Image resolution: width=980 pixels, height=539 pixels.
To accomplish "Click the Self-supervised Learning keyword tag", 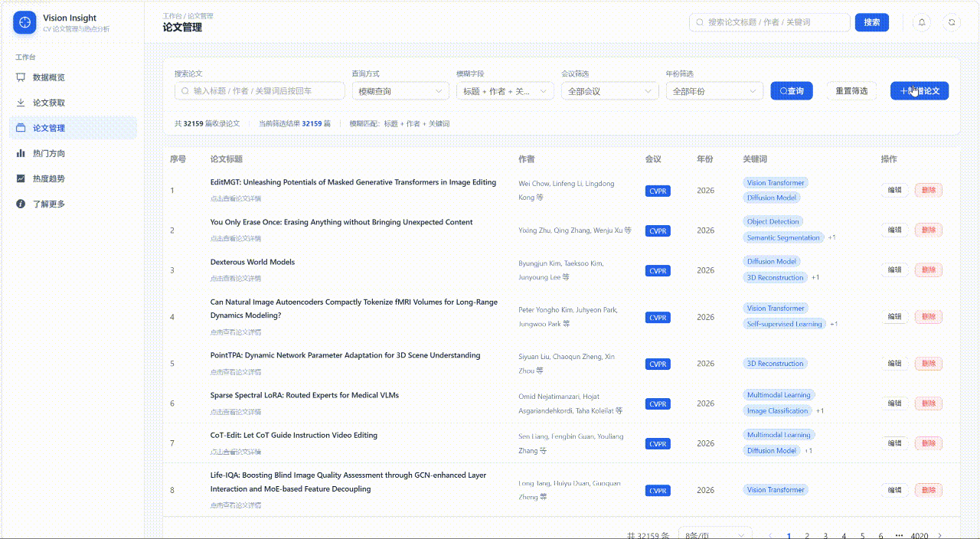I will (x=784, y=324).
